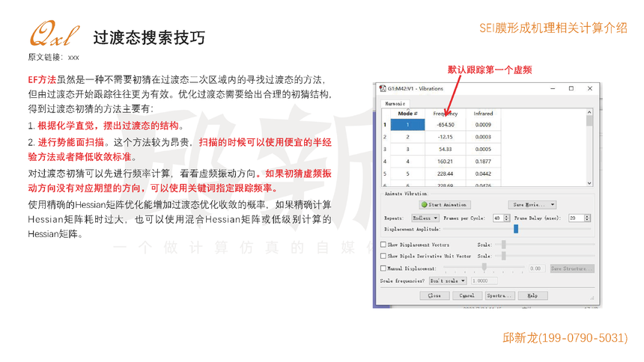Open the Repeats Endless dropdown
The height and width of the screenshot is (362, 644).
pyautogui.click(x=423, y=218)
